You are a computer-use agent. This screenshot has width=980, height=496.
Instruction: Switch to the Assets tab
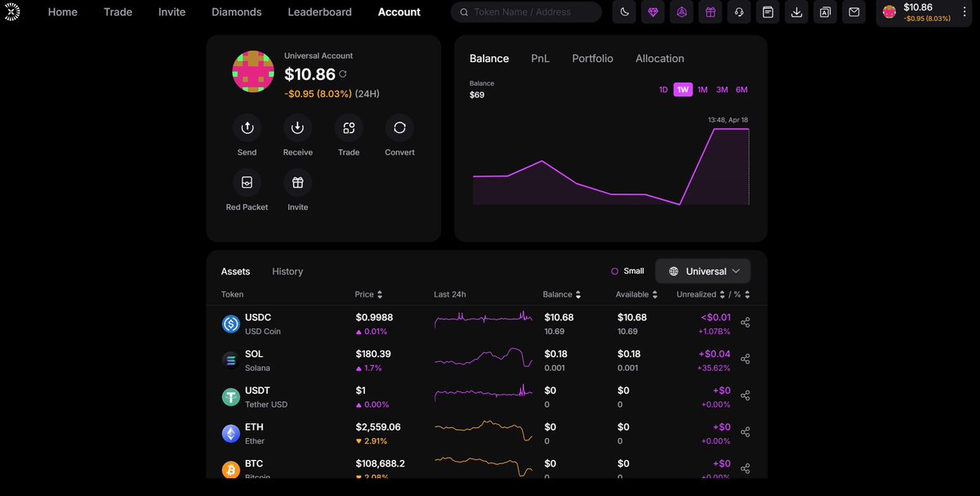point(235,271)
